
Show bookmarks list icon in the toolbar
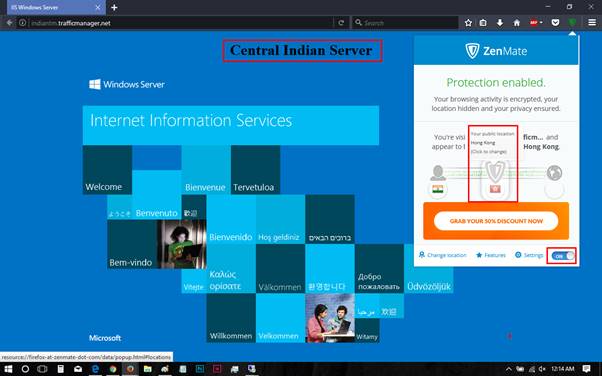(483, 23)
